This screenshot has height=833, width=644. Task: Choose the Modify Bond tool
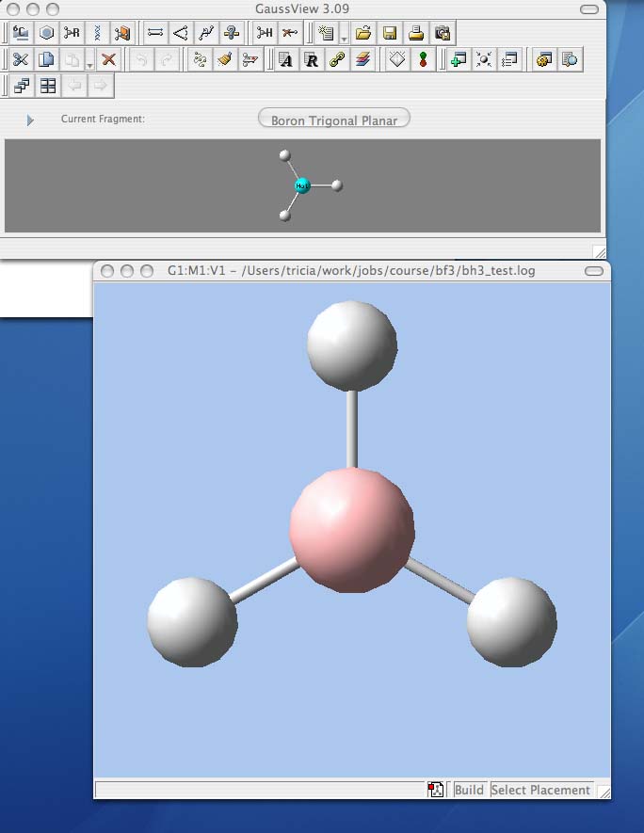click(155, 33)
